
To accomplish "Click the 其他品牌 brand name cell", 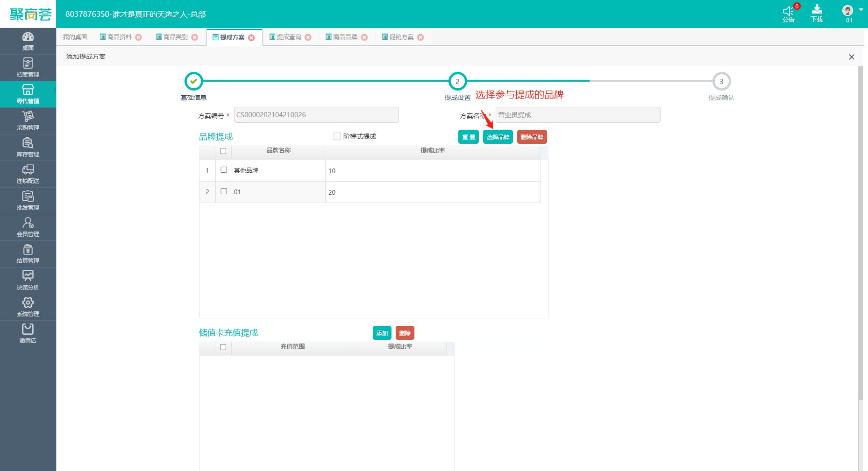I will click(278, 171).
